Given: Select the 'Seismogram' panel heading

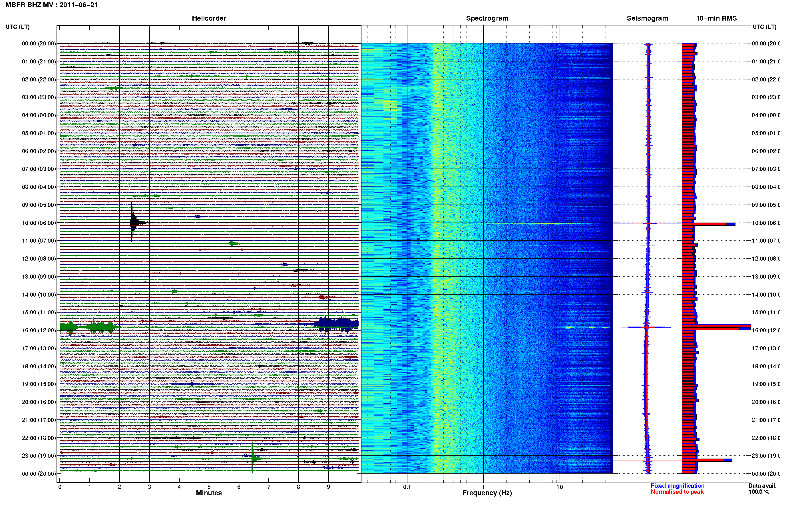Looking at the screenshot, I should (x=647, y=18).
